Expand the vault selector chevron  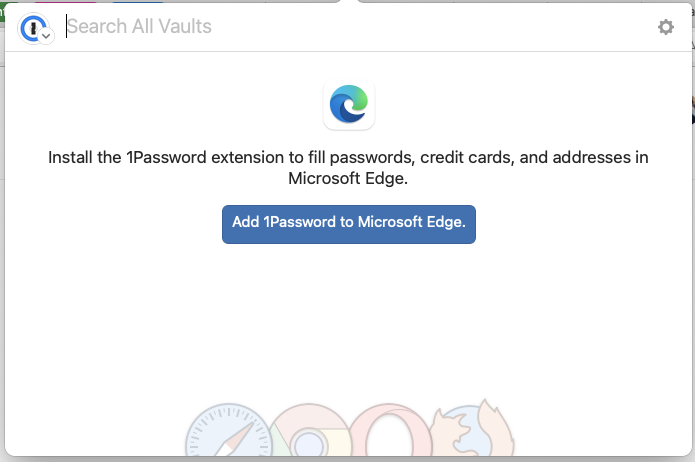point(46,36)
